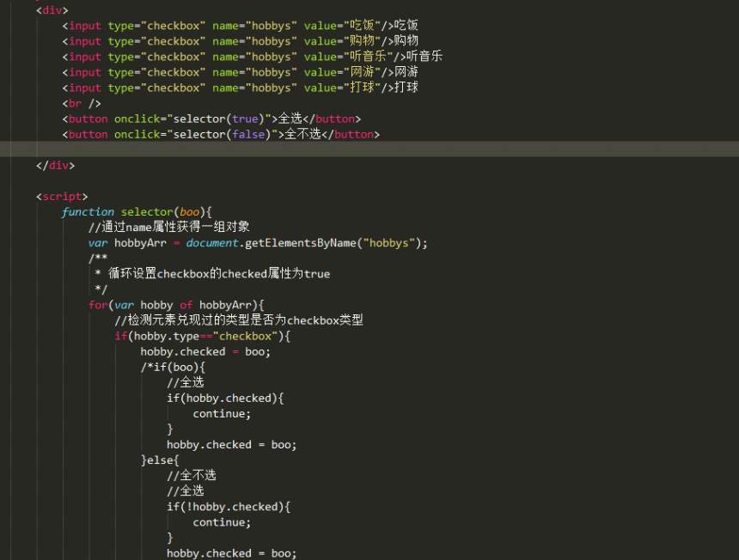Image resolution: width=739 pixels, height=560 pixels.
Task: Click the <br /> tag line
Action: (x=82, y=103)
